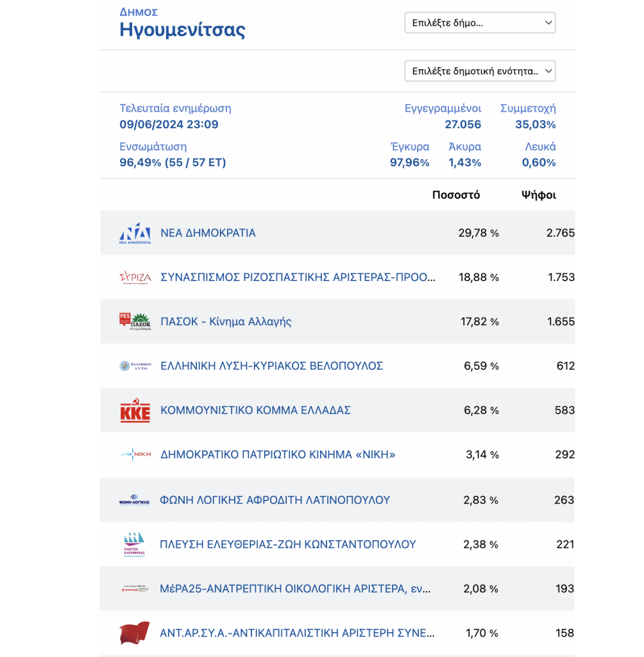Click the '29,78 %' percentage value
This screenshot has height=657, width=644.
(478, 233)
